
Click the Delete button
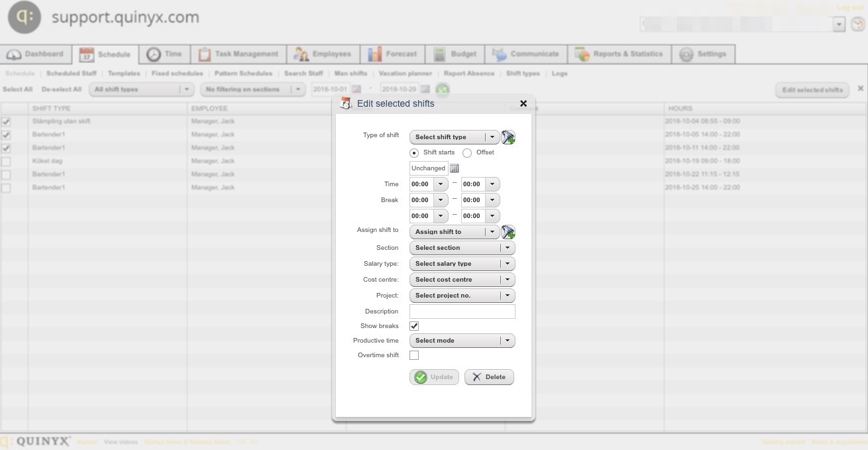tap(489, 377)
